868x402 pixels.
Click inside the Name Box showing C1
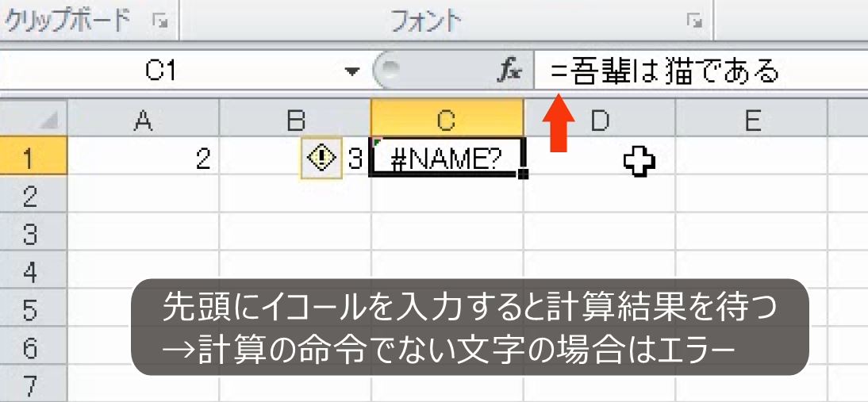coord(160,71)
